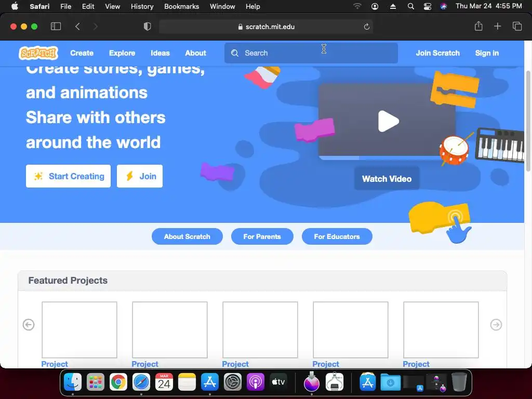The height and width of the screenshot is (399, 532).
Task: Toggle Safari sidebar button
Action: click(56, 26)
